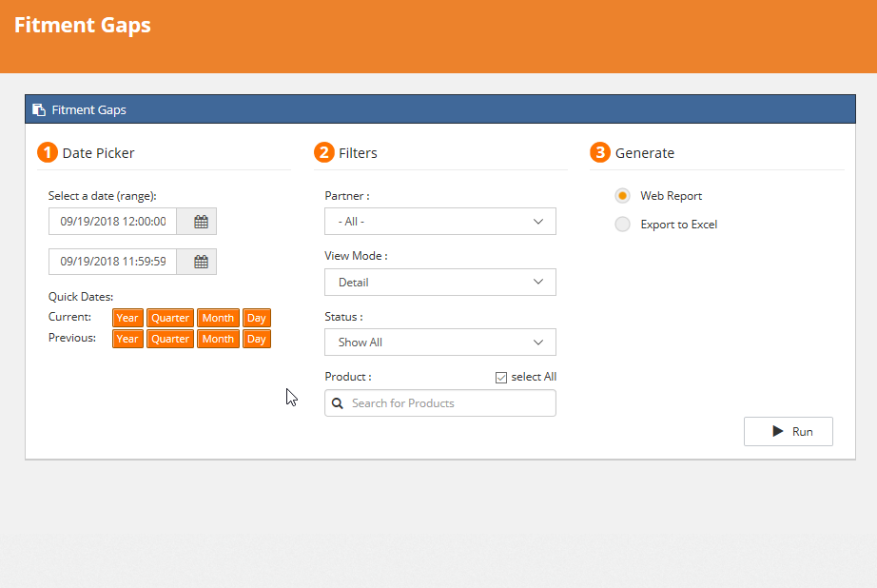The height and width of the screenshot is (588, 877).
Task: Click the 'Status :' label
Action: click(x=343, y=317)
